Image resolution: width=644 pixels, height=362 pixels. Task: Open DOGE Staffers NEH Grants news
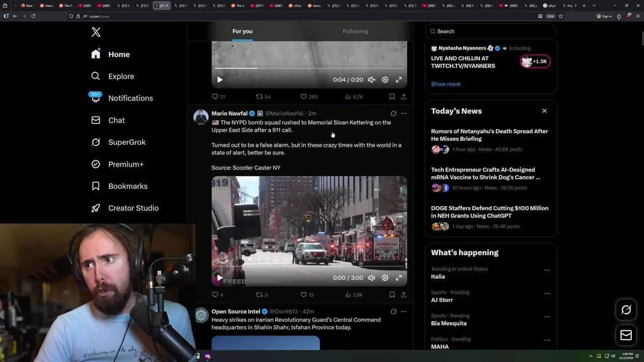pos(491,217)
